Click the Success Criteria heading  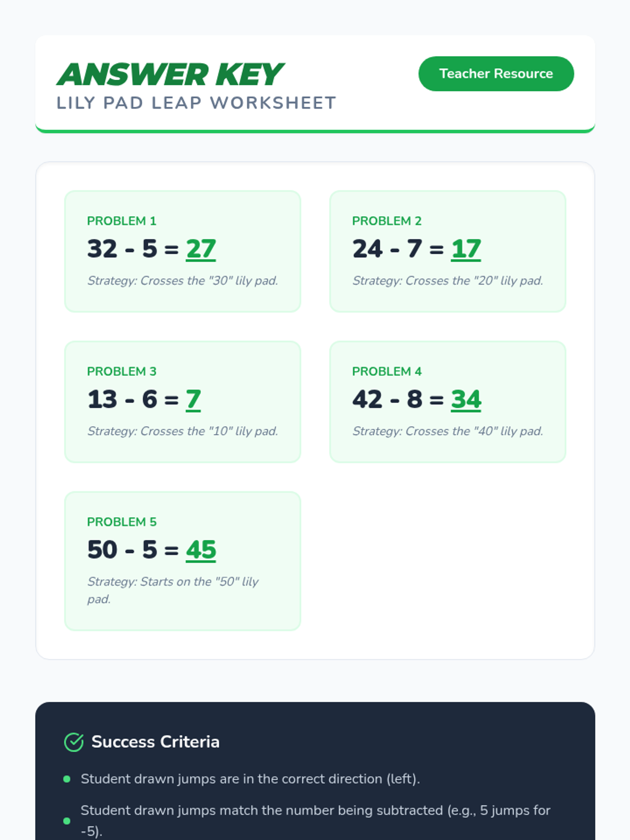point(155,742)
